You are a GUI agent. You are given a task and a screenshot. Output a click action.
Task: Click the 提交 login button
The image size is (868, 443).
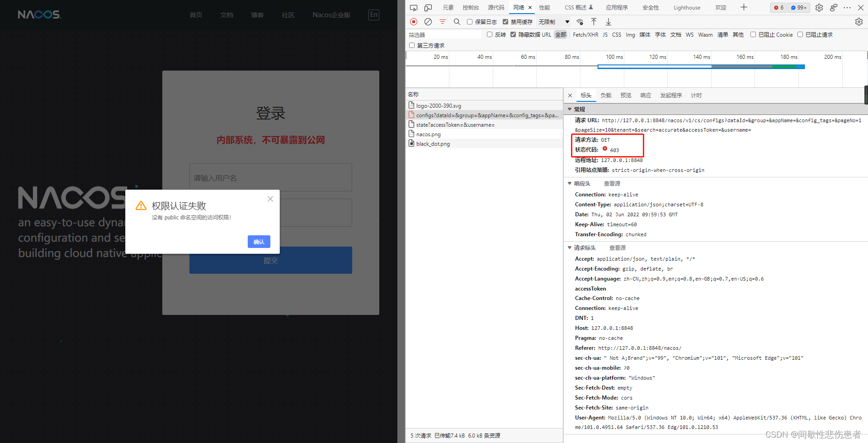point(271,260)
